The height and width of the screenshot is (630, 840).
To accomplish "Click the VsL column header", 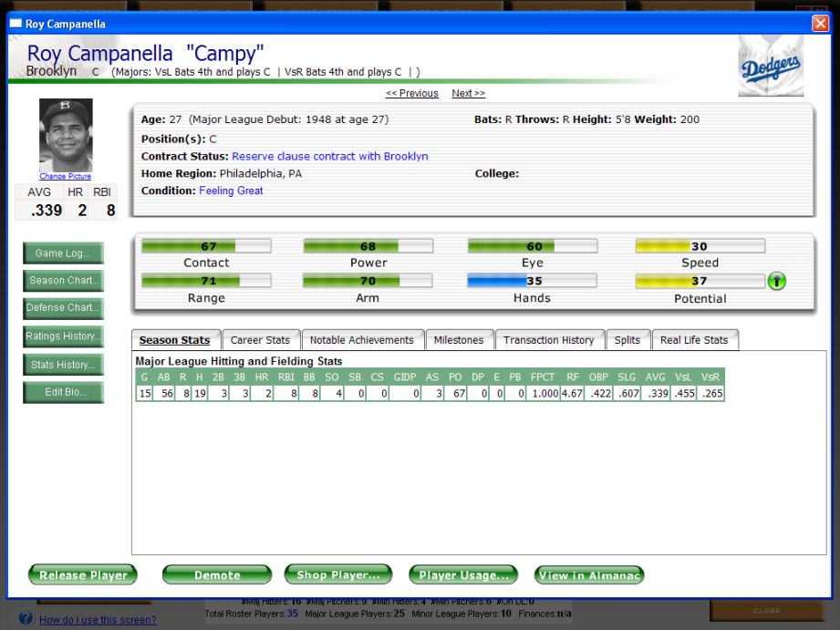I will click(683, 377).
